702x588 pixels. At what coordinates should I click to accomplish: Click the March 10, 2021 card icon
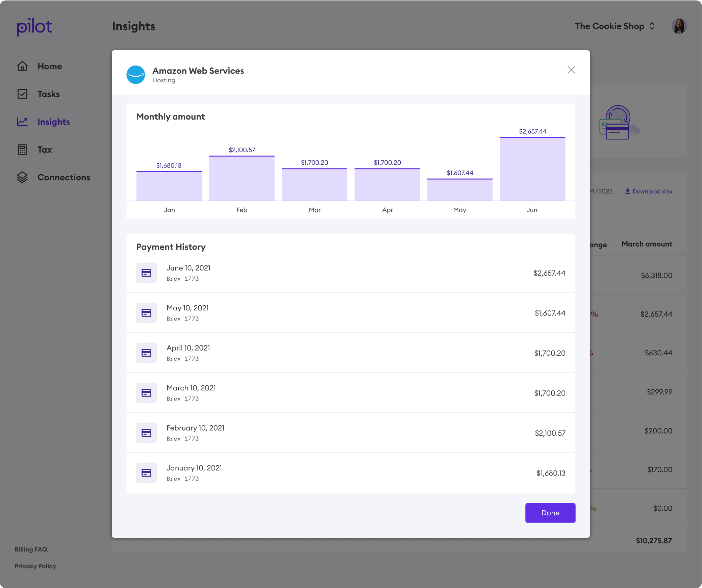pyautogui.click(x=146, y=393)
